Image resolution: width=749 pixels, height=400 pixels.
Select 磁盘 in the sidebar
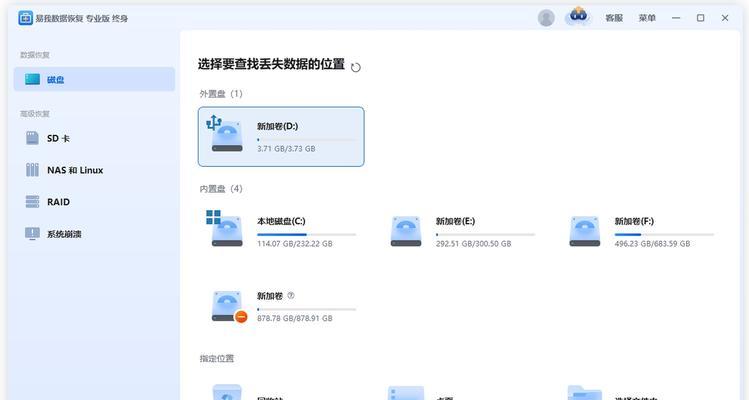94,79
